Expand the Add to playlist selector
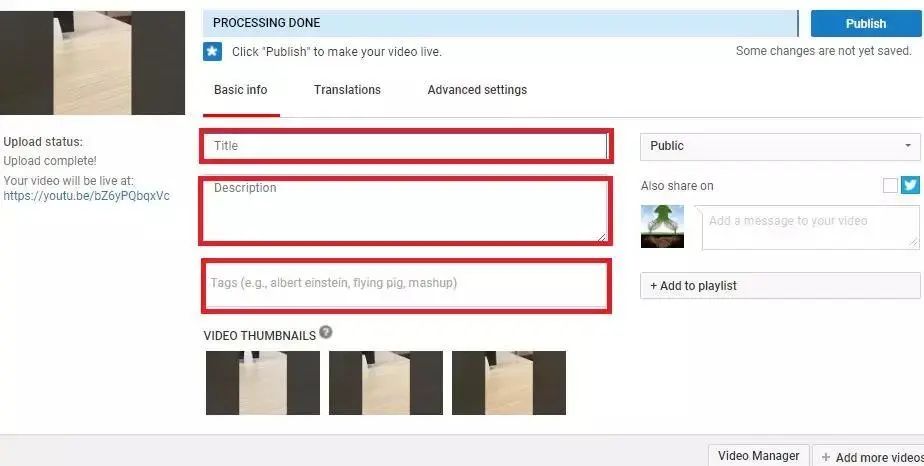This screenshot has height=466, width=924. [x=780, y=286]
